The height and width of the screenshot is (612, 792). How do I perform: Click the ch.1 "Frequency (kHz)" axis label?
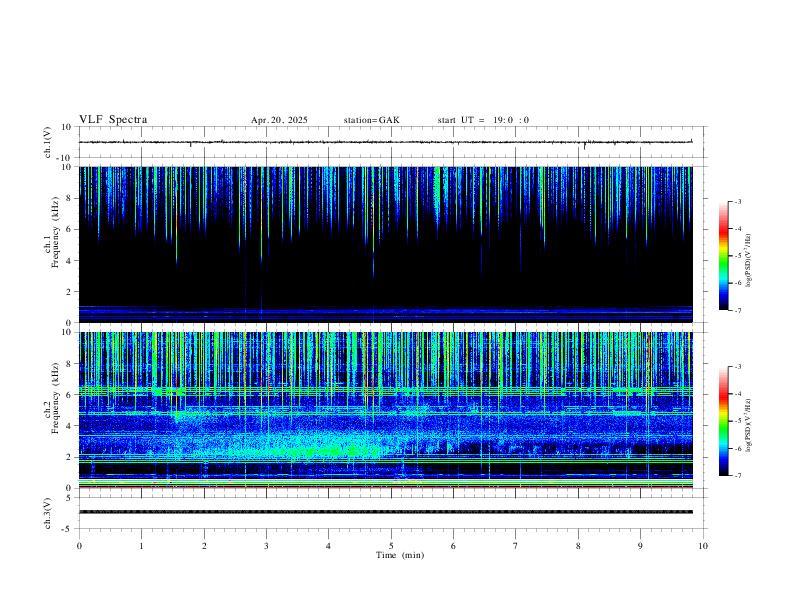55,232
